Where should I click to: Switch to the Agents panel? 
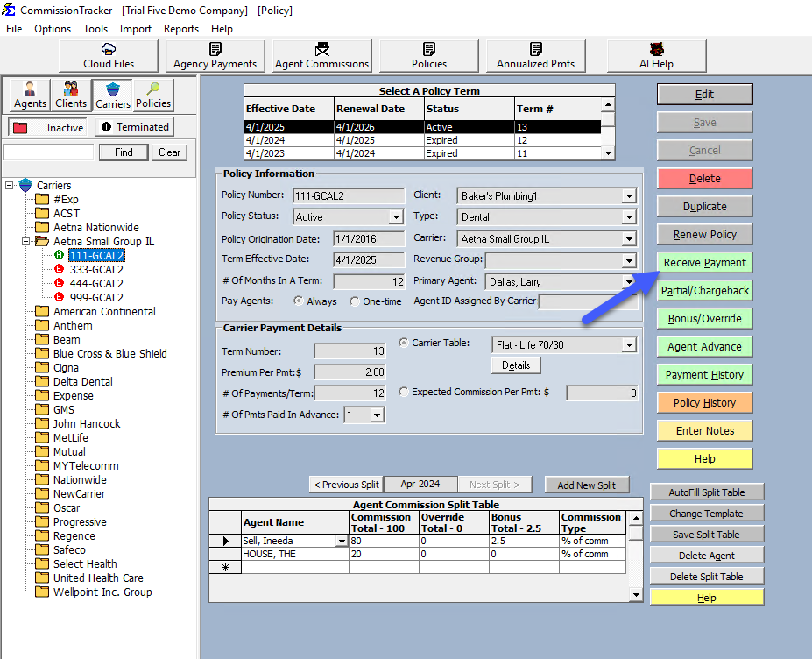click(x=30, y=95)
